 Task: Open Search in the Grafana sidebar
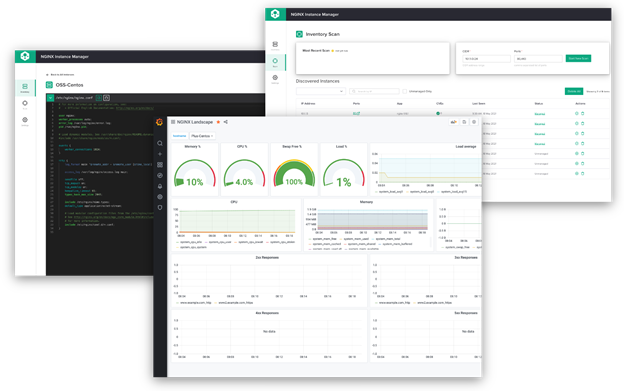pos(160,143)
